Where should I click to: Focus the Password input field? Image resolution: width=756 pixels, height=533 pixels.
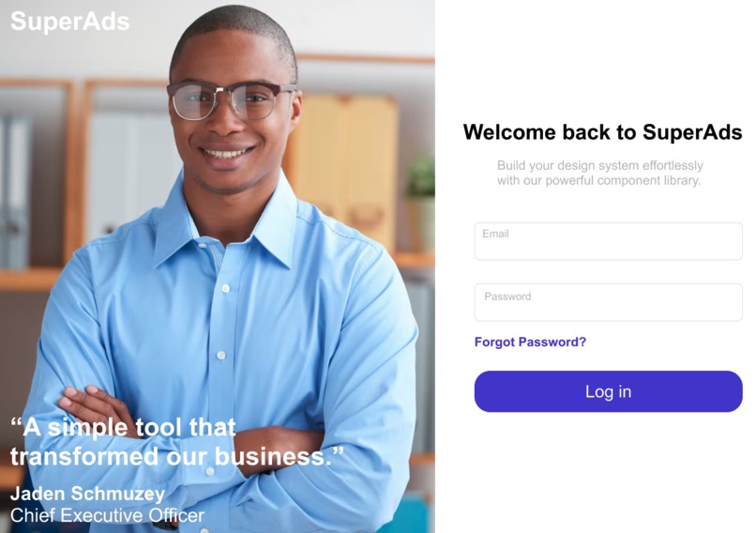608,302
